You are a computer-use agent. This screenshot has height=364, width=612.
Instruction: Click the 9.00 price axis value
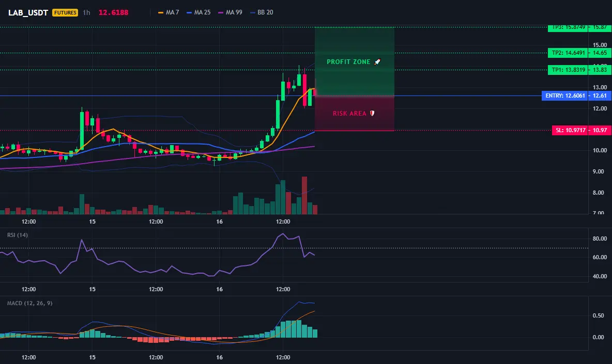599,171
